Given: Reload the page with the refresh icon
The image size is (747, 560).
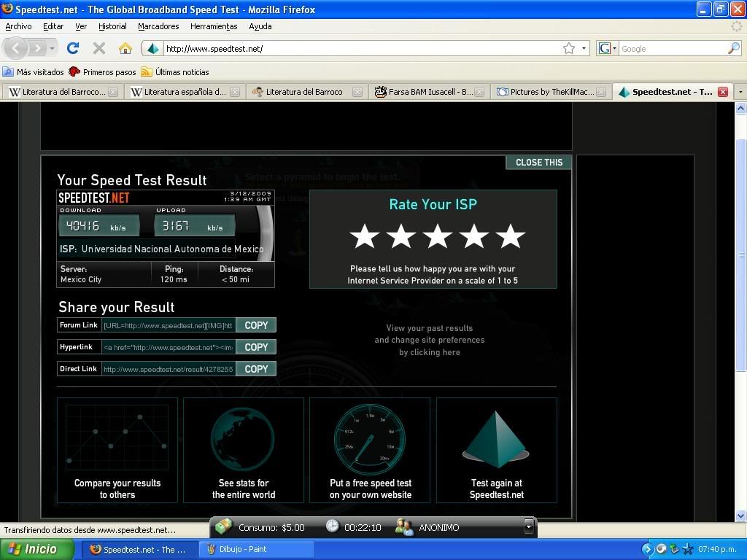Looking at the screenshot, I should 73,48.
